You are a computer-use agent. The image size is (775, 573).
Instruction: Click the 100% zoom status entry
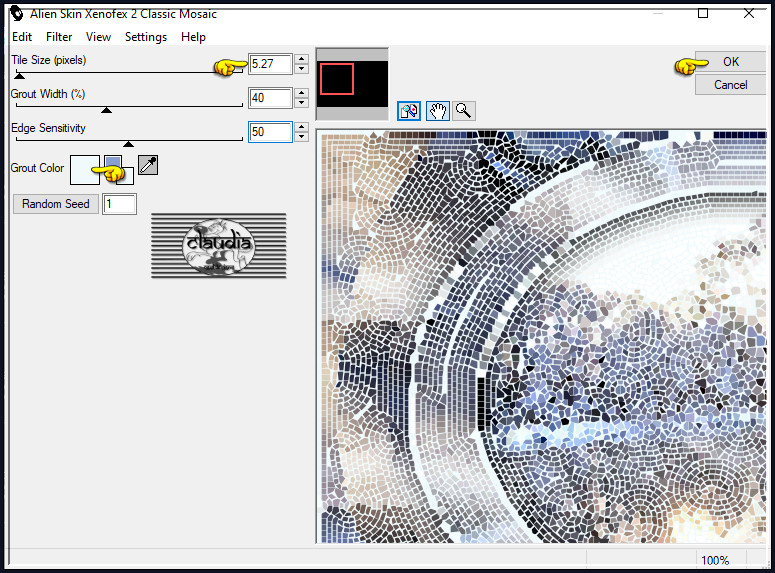click(x=715, y=560)
